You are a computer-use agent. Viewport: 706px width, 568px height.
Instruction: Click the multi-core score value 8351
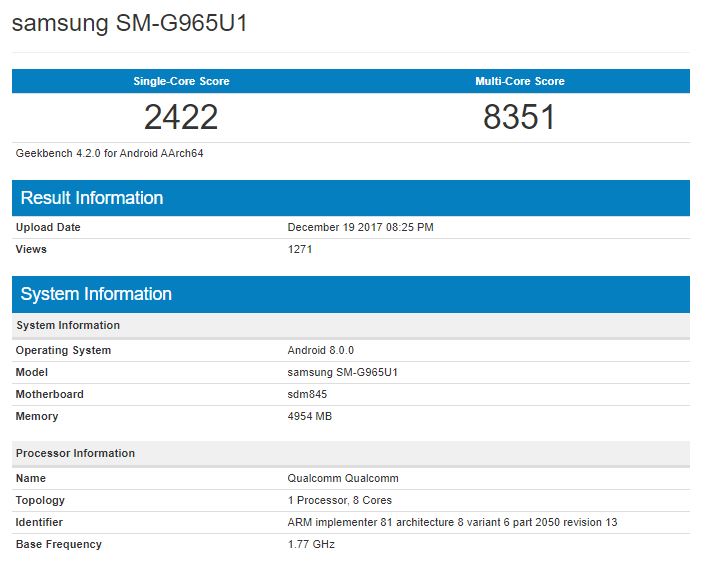pyautogui.click(x=519, y=117)
